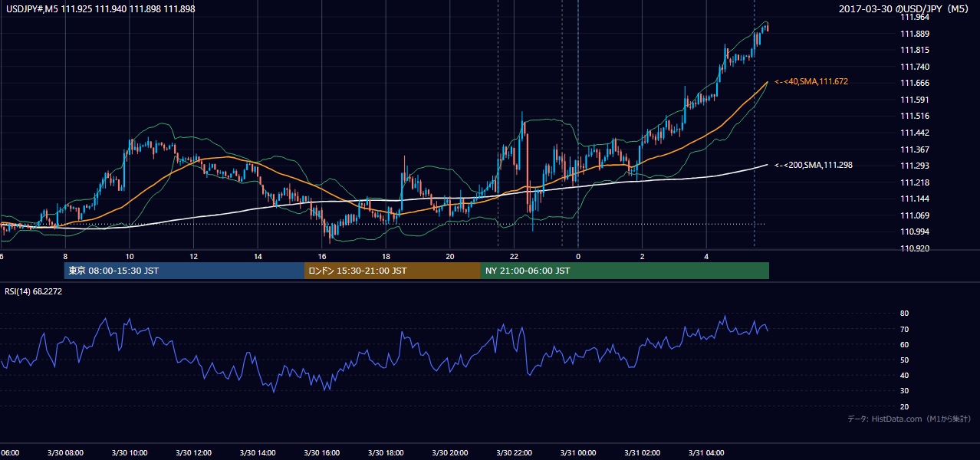The width and height of the screenshot is (980, 460).
Task: Click hour tick 8 under price chart
Action: click(x=65, y=257)
